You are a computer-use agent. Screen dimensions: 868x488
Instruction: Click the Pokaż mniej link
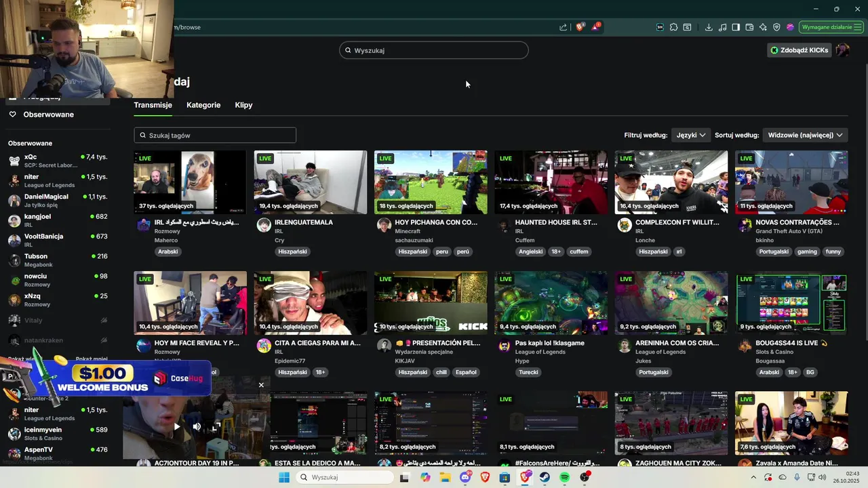point(92,359)
